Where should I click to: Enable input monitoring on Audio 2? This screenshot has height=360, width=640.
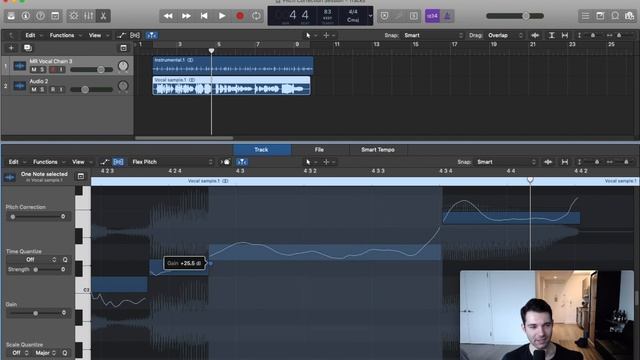pos(61,89)
